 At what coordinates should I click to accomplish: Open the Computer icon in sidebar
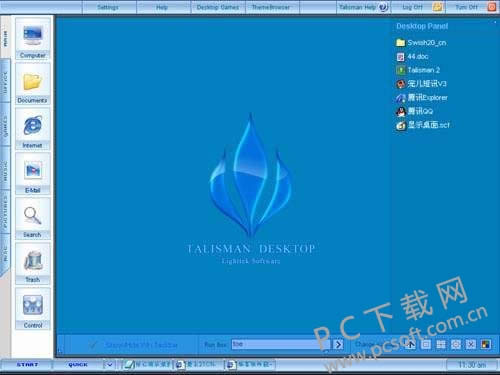pos(33,39)
